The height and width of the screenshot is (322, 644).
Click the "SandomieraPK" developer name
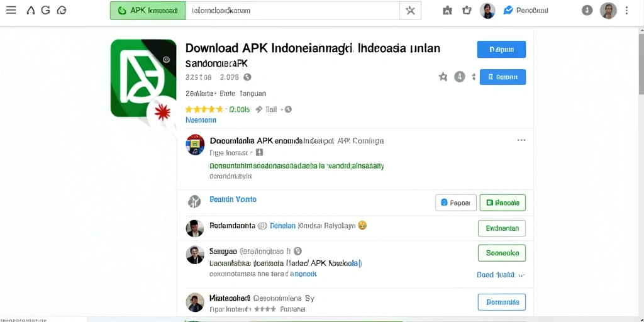216,64
